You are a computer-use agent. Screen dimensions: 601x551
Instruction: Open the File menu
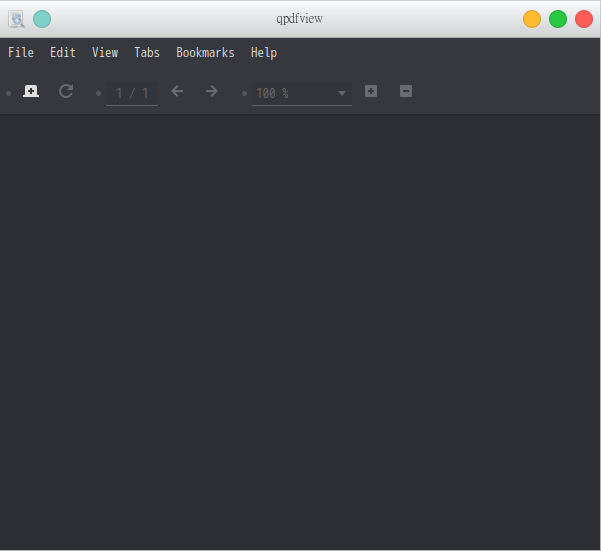tap(21, 52)
